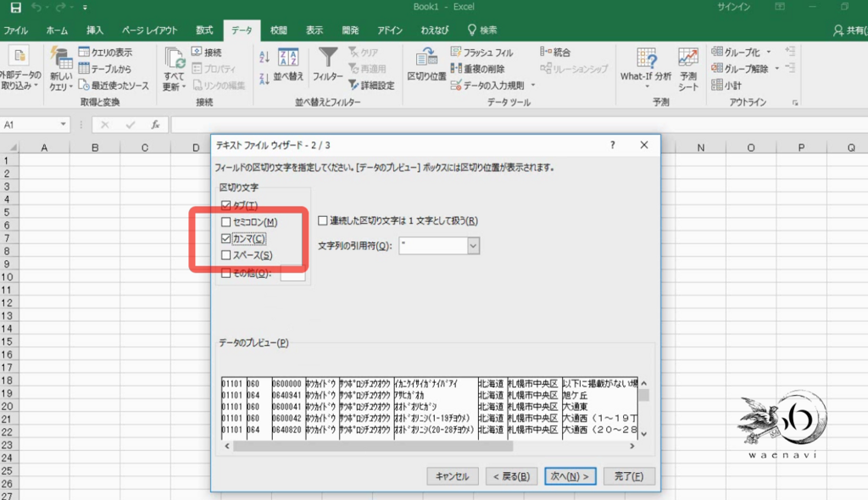This screenshot has width=868, height=500.
Task: Click the select-all corner of sheet
Action: (10, 147)
